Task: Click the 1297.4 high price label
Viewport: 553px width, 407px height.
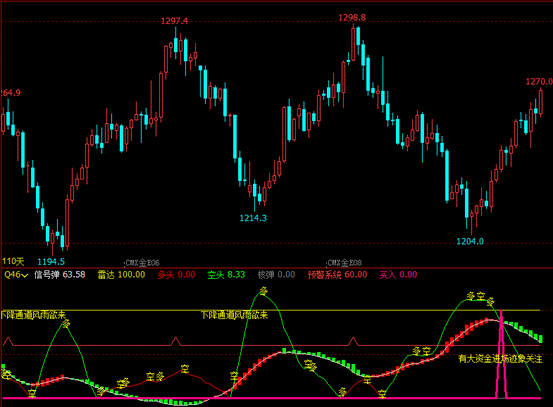Action: click(174, 21)
